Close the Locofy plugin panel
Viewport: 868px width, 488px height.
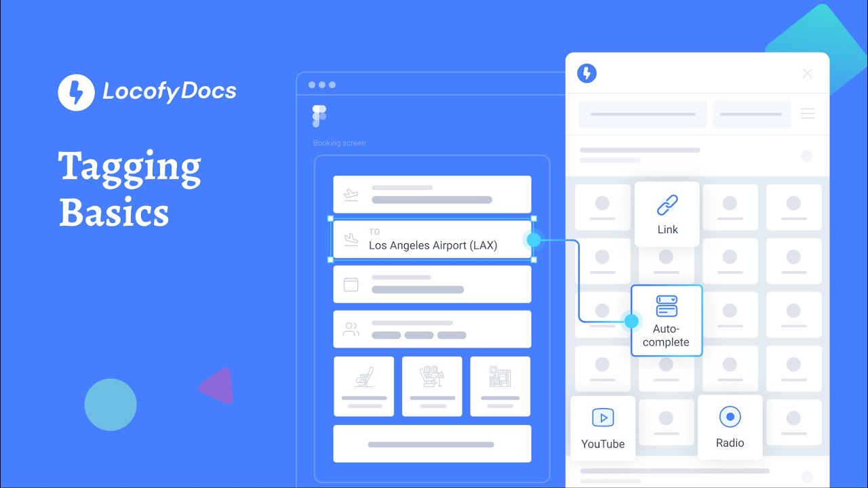(807, 73)
